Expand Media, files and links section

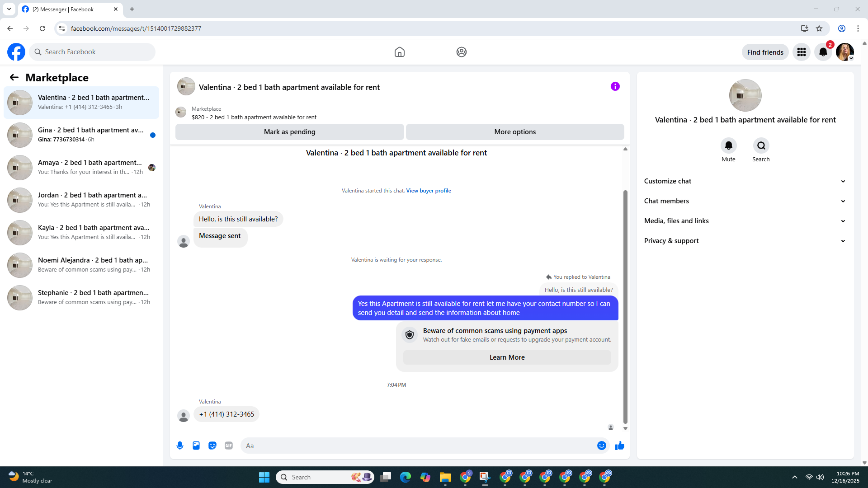(745, 221)
